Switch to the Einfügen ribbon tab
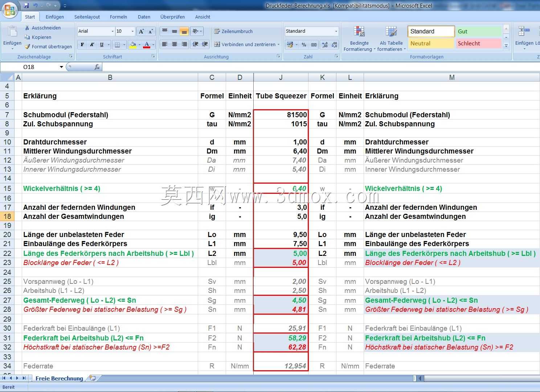540x392 pixels. point(55,17)
